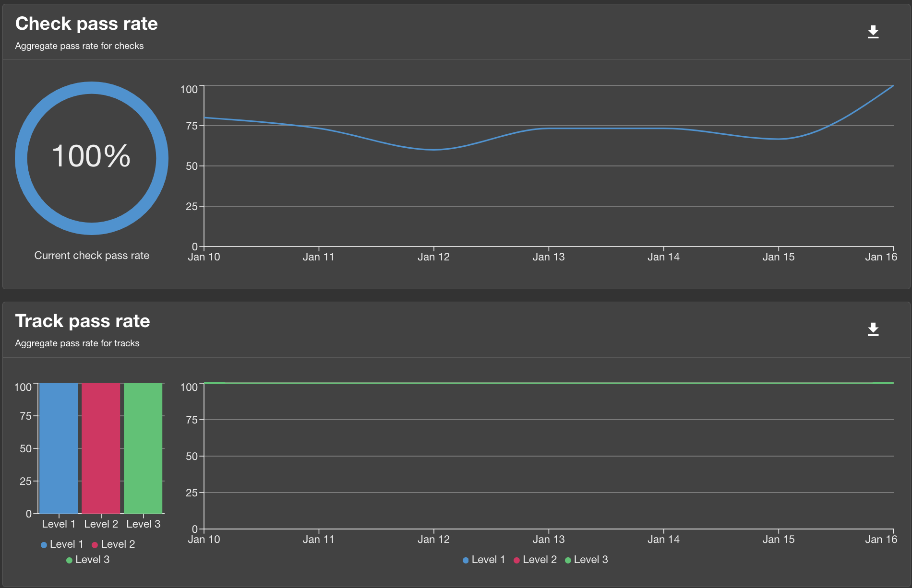
Task: Click the Jan 15 label on track chart axis
Action: point(779,540)
